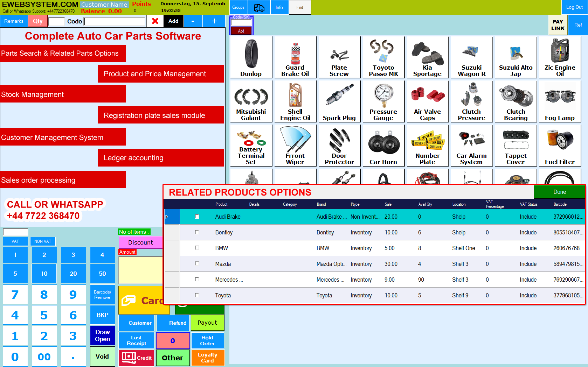Focus the Code/SK input box
The image size is (588, 367).
[241, 23]
